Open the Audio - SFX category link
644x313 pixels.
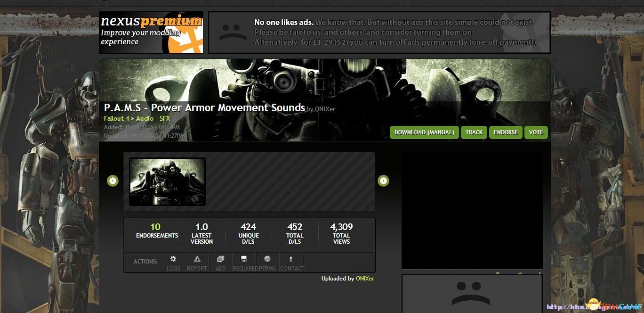tap(153, 118)
